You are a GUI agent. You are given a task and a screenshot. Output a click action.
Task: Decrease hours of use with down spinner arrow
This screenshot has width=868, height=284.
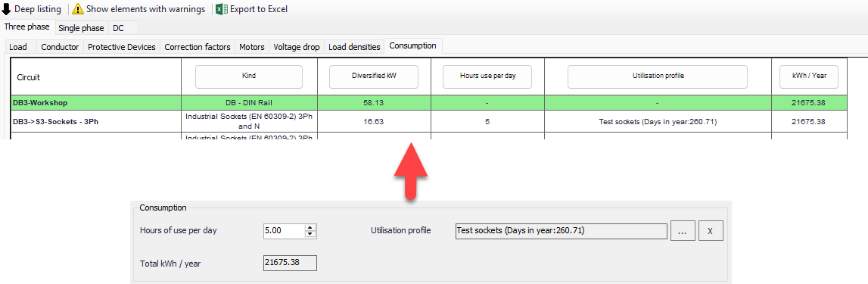click(x=310, y=234)
